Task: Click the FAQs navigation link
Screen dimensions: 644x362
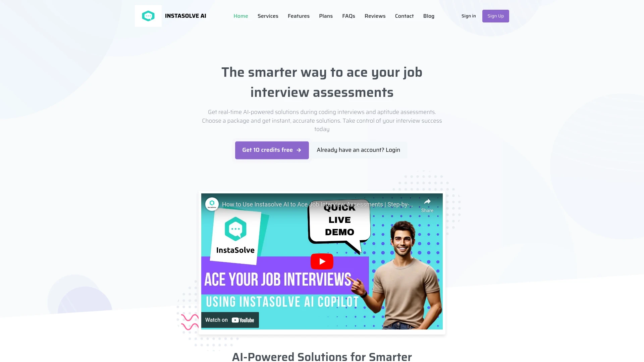Action: 348,16
